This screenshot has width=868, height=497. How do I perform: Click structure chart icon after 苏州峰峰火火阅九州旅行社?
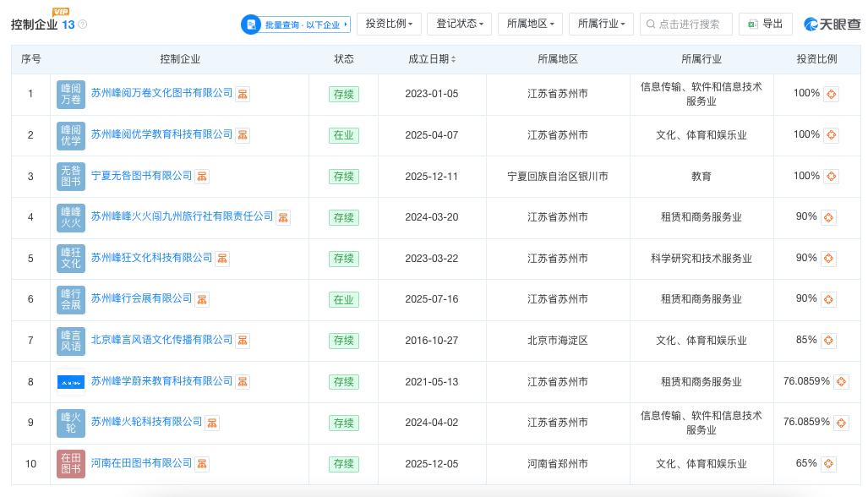click(x=283, y=217)
